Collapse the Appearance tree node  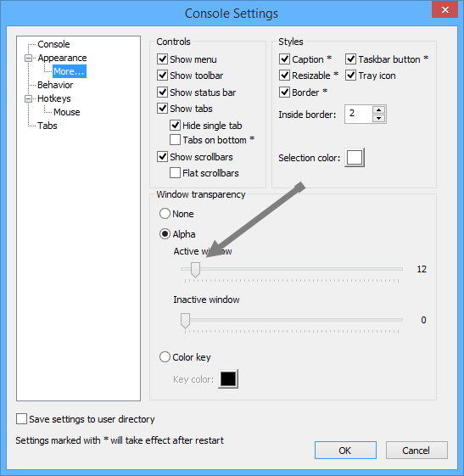click(28, 58)
